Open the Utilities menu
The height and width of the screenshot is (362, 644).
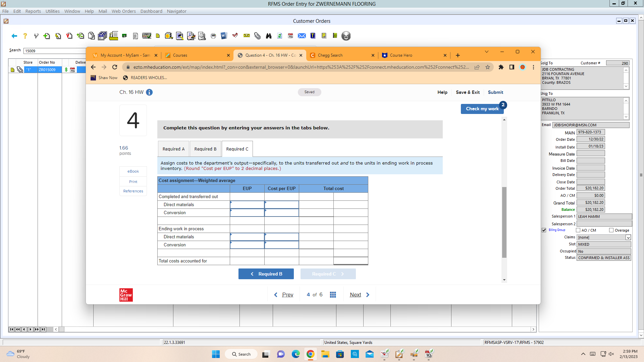click(52, 11)
